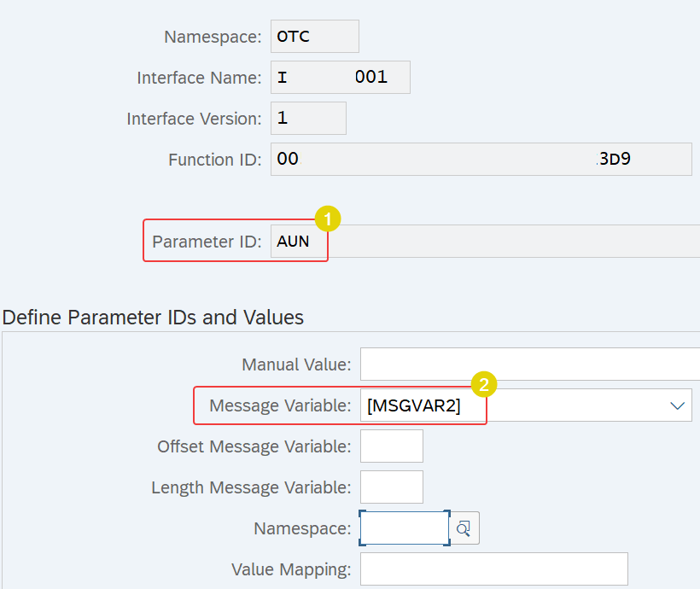Click the Message Variable label
700x589 pixels.
tap(280, 405)
